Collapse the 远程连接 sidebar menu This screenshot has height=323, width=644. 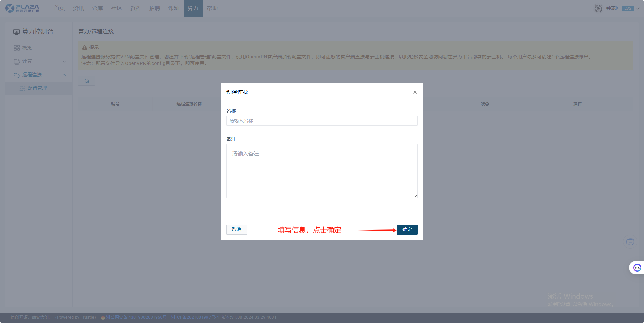(x=64, y=75)
